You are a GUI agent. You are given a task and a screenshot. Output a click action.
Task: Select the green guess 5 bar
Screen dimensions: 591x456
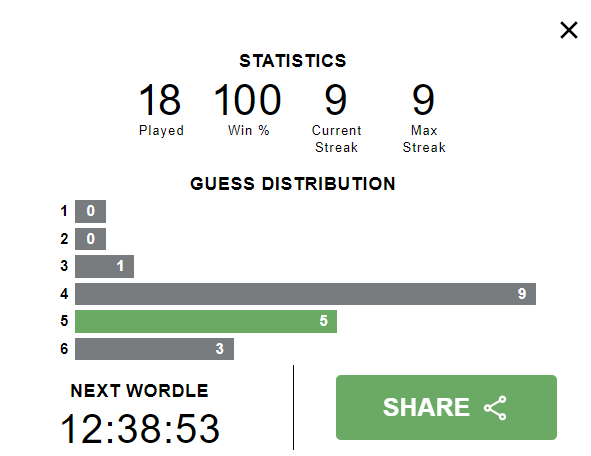click(x=206, y=321)
